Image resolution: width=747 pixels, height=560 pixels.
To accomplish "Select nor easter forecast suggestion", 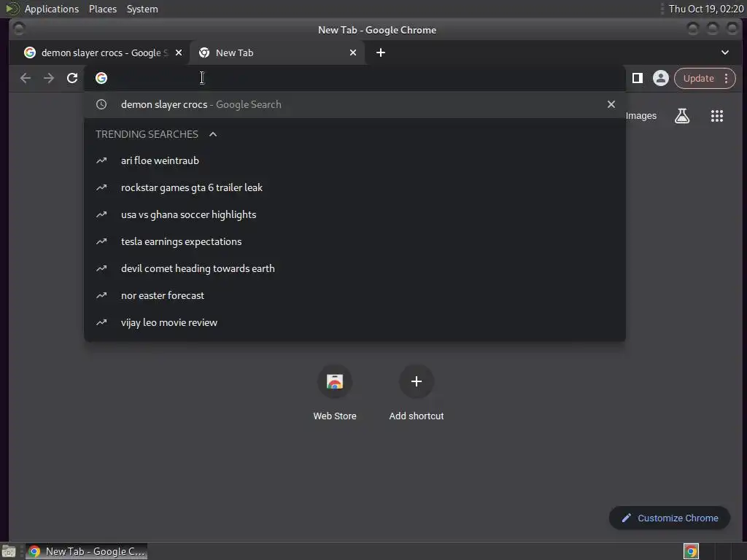I will (355, 296).
